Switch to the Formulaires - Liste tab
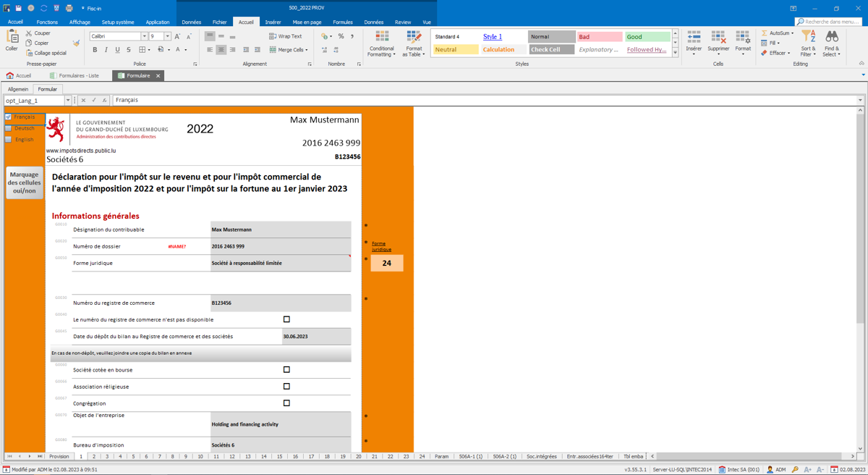Image resolution: width=868 pixels, height=475 pixels. click(x=75, y=75)
